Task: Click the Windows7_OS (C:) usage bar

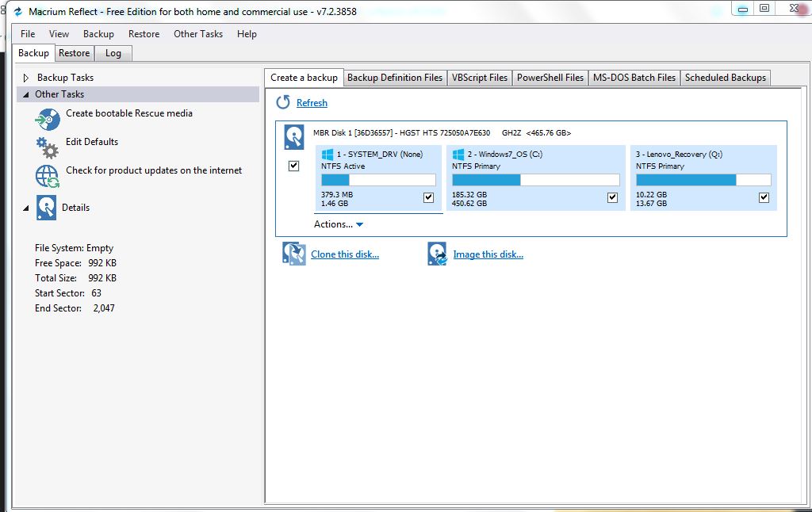Action: click(x=536, y=180)
